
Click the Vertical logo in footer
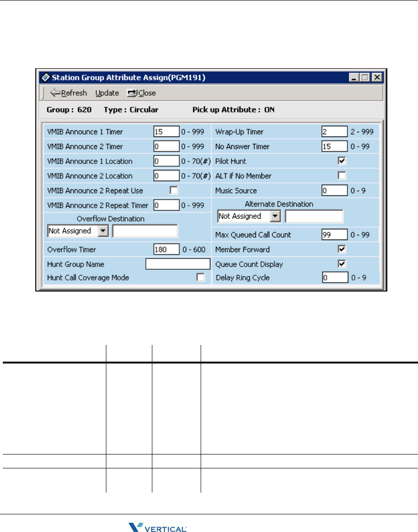pyautogui.click(x=157, y=527)
